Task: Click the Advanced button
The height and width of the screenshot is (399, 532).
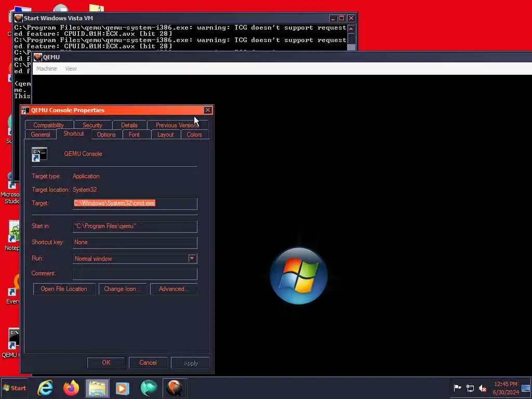Action: click(x=174, y=289)
